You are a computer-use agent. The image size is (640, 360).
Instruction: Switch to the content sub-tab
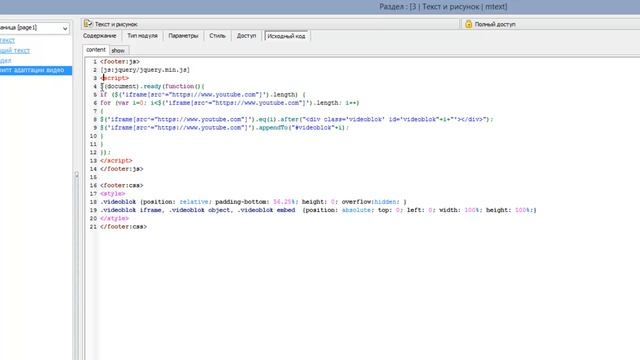96,50
